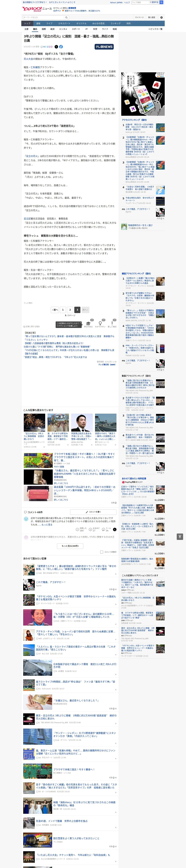Open マイページ
The width and height of the screenshot is (186, 868).
point(139,18)
